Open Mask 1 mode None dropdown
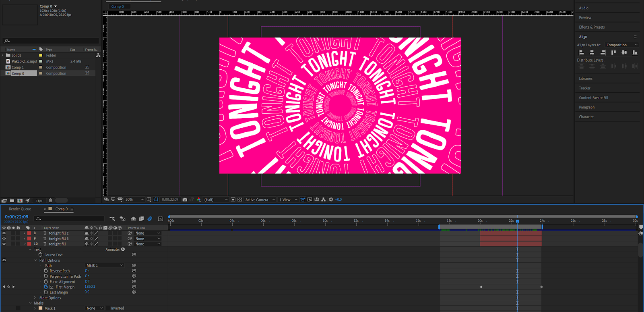Screen dimensions: 644x312 coord(95,308)
